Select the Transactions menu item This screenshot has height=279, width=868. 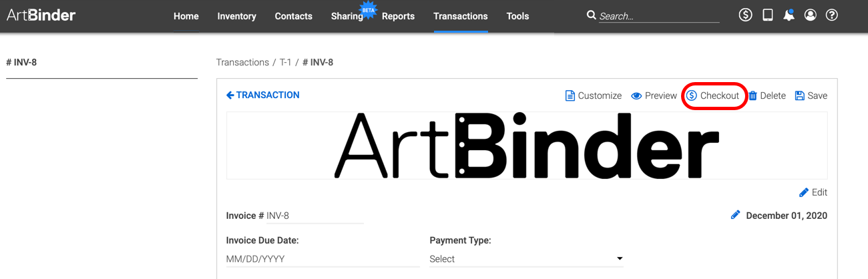[x=461, y=16]
